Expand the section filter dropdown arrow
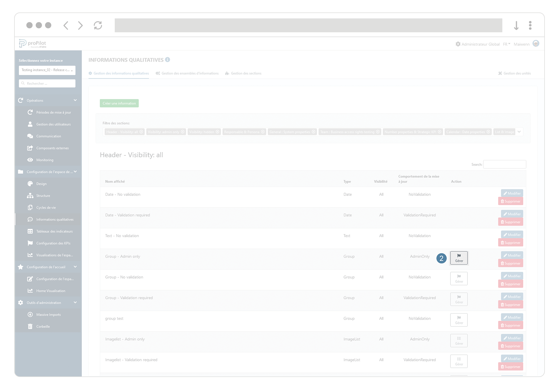The width and height of the screenshot is (559, 392). (519, 132)
